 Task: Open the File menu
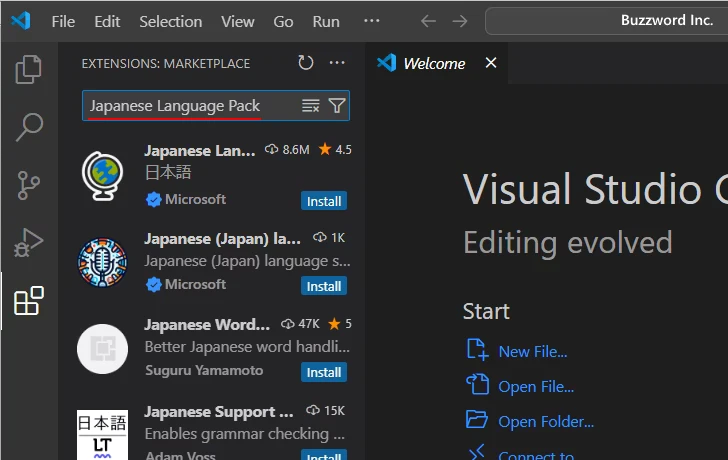pos(62,21)
